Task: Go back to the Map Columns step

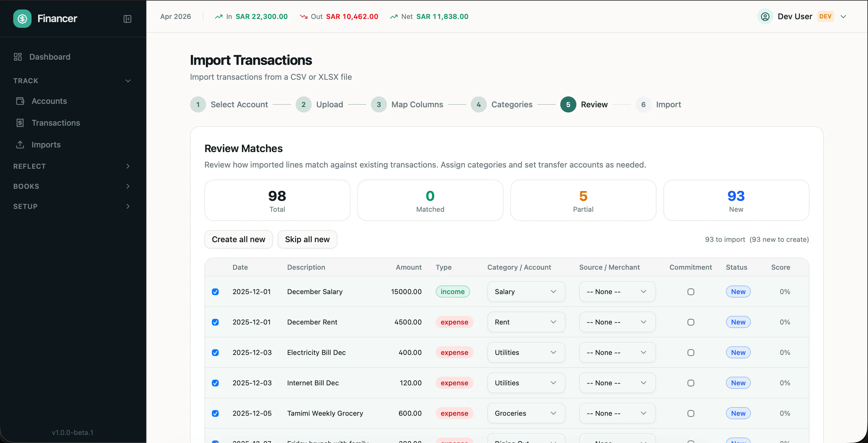Action: [407, 104]
